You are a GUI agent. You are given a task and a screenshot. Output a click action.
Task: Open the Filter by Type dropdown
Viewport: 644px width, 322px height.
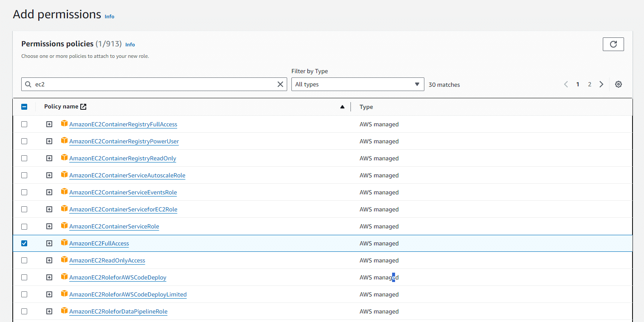[x=357, y=84]
